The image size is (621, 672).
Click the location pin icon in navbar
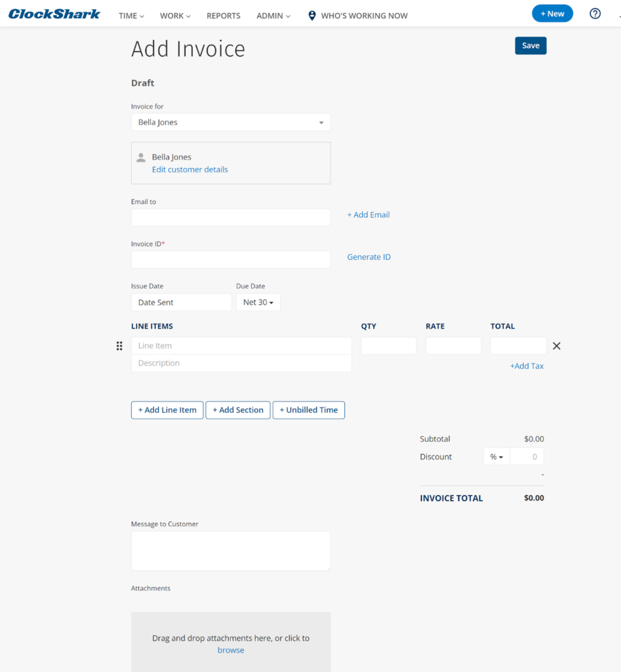[x=311, y=16]
